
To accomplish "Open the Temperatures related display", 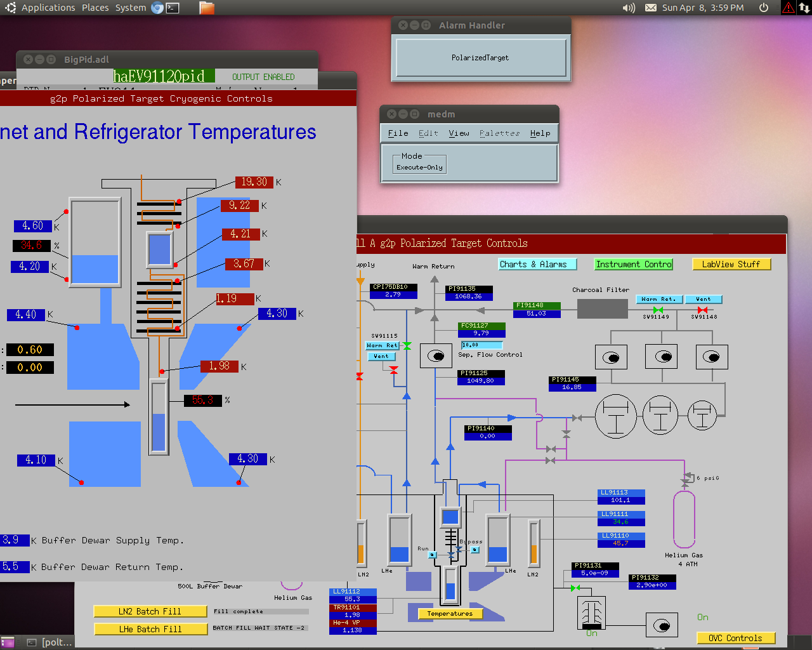I will 450,614.
